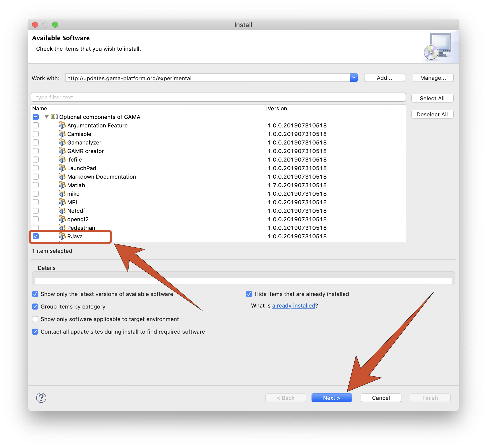Click the Markdown Documentation plugin icon
The image size is (487, 448).
coord(62,176)
